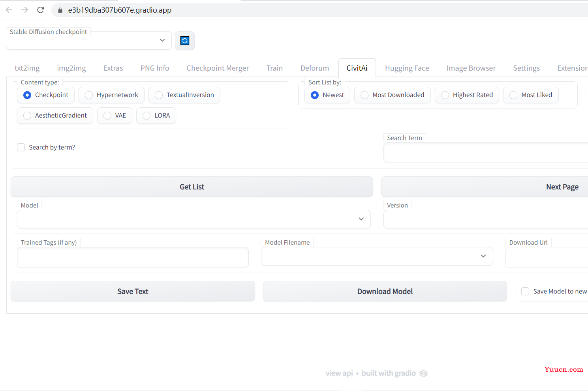Click the Save Text button
Viewport: 588px width, 391px height.
tap(133, 291)
